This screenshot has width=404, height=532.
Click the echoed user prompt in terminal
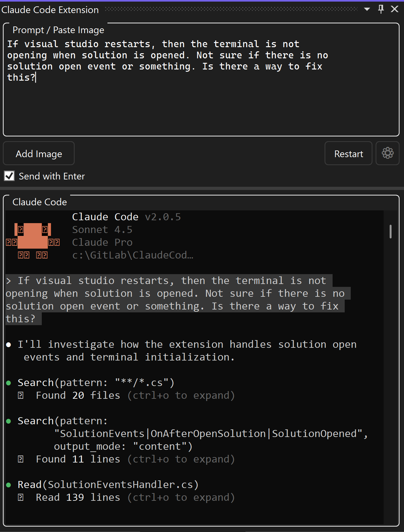(x=178, y=300)
